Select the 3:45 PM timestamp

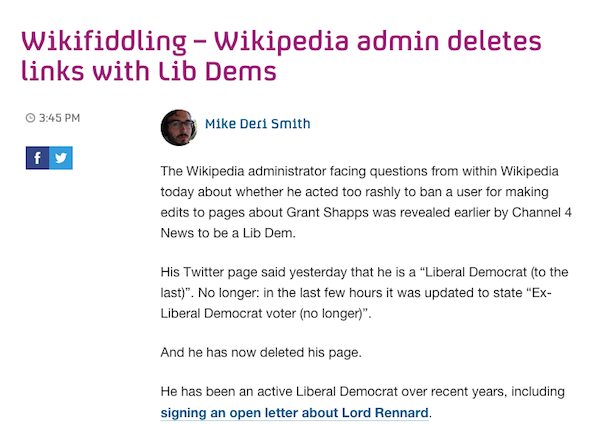coord(59,118)
